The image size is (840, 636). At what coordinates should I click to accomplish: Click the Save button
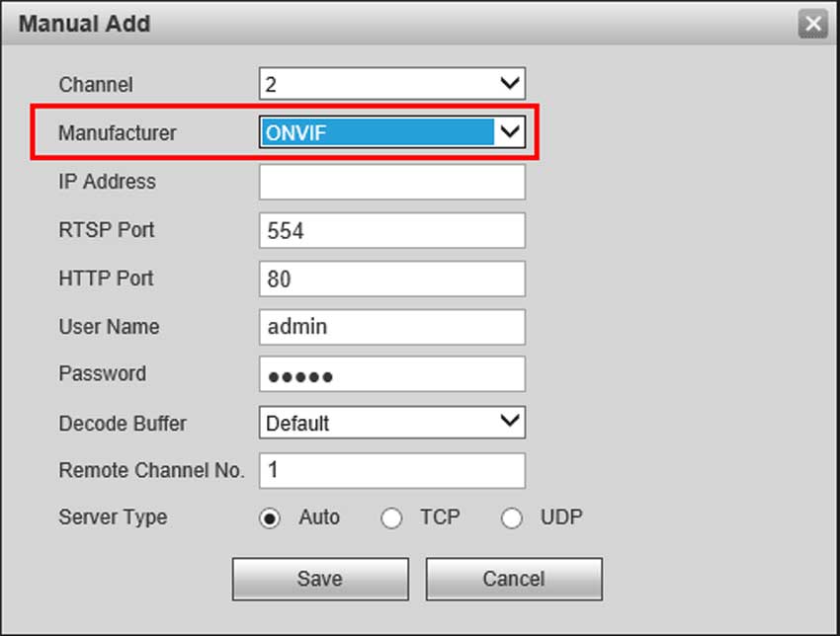pyautogui.click(x=319, y=579)
